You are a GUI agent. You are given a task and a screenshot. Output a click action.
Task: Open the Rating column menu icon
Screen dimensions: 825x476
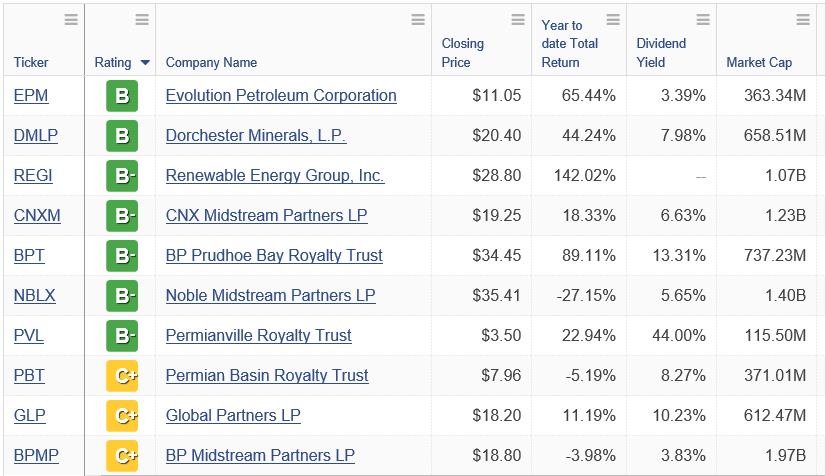[x=142, y=20]
